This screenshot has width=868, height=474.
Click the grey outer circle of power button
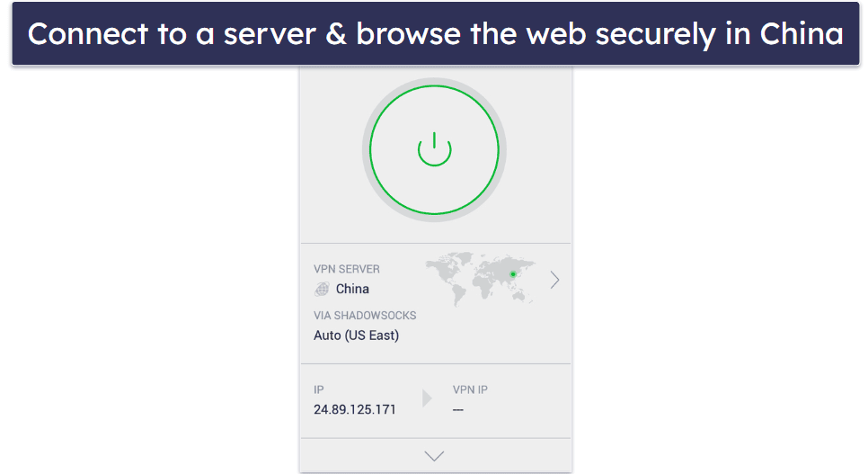[434, 80]
